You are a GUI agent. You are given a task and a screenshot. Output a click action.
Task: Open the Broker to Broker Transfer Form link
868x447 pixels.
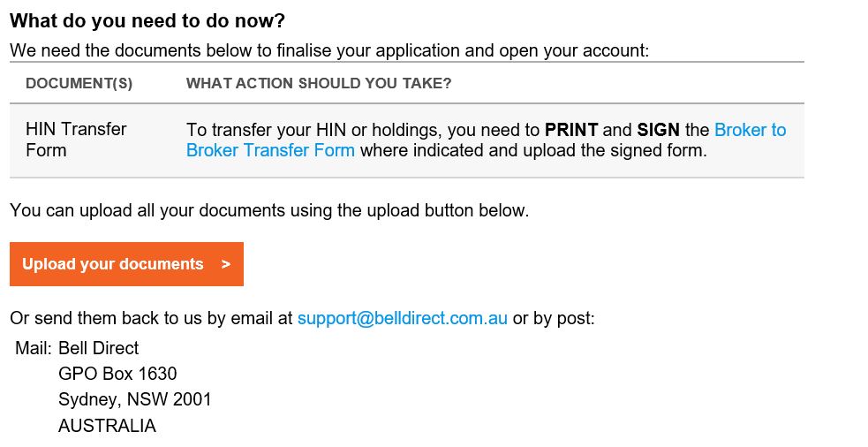(x=271, y=150)
